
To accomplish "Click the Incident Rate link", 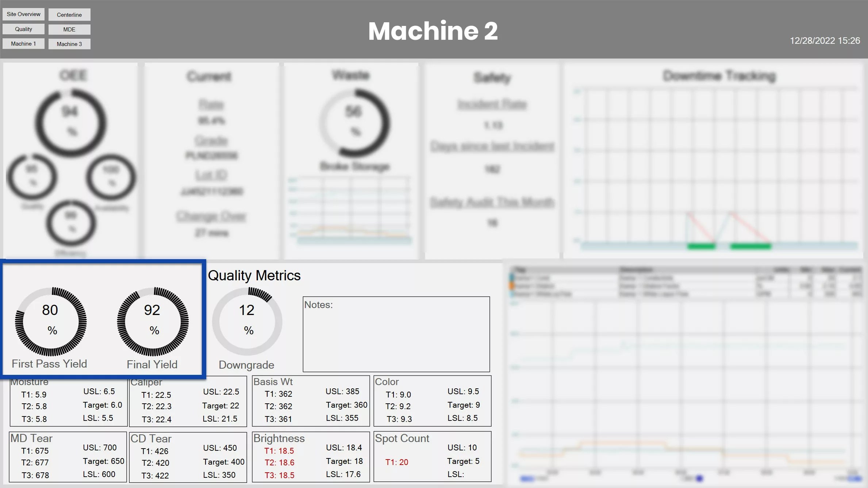I will (x=492, y=104).
